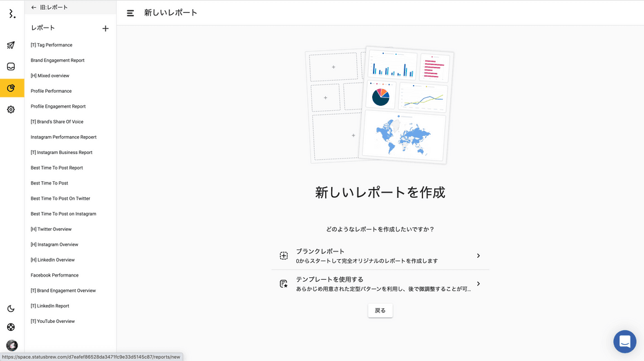The height and width of the screenshot is (361, 644).
Task: Go back to 旧:レポート
Action: pyautogui.click(x=49, y=8)
